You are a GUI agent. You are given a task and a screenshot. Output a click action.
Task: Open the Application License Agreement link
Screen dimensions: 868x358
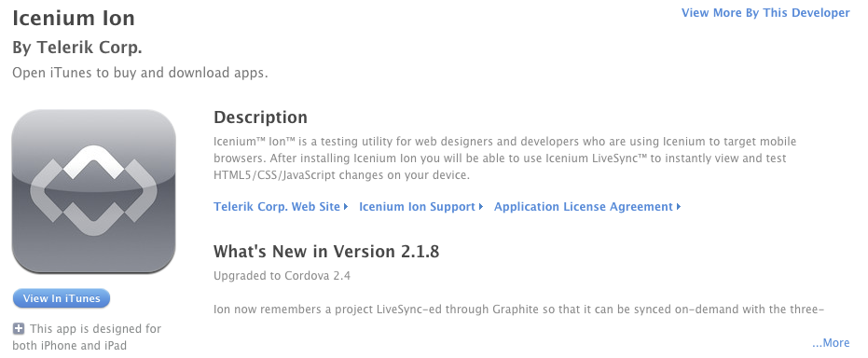click(584, 207)
